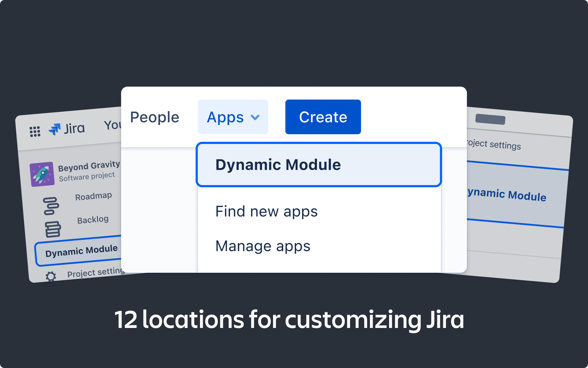The width and height of the screenshot is (588, 368).
Task: Click the Roadmap icon in sidebar
Action: 51,206
